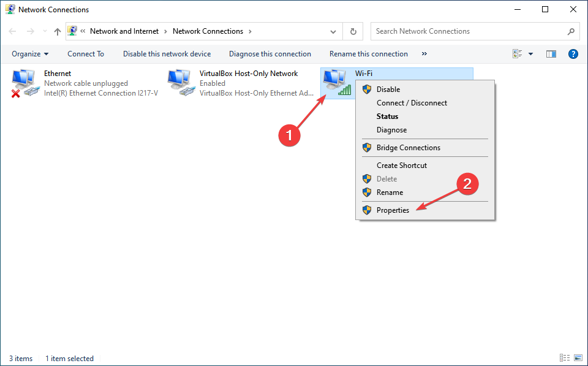This screenshot has width=588, height=366.
Task: Expand hidden breadcrumb parents chevron
Action: [x=83, y=31]
